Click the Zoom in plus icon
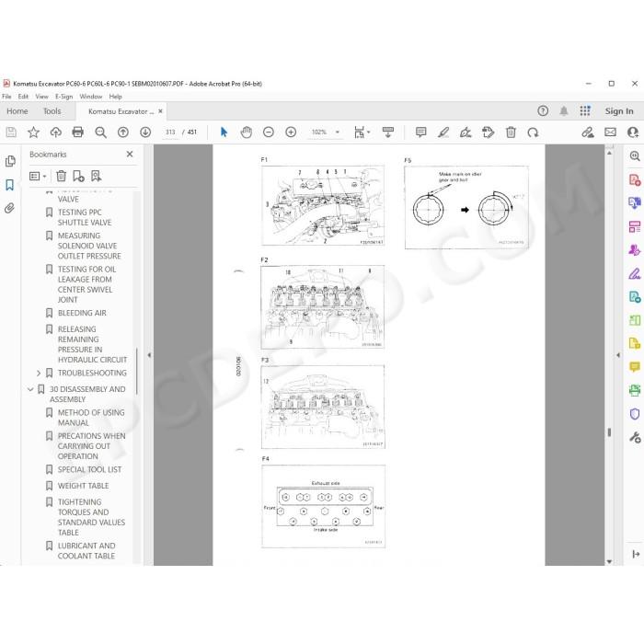644x644 pixels. [x=291, y=132]
